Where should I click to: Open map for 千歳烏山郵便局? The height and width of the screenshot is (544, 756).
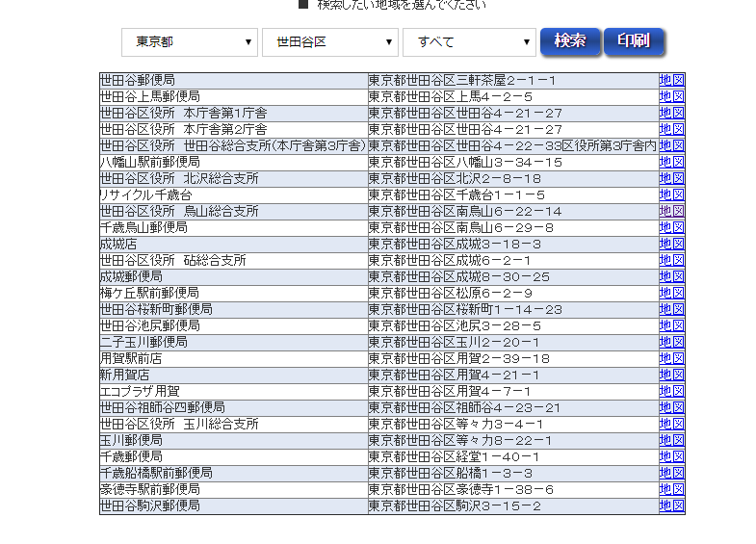click(x=671, y=227)
